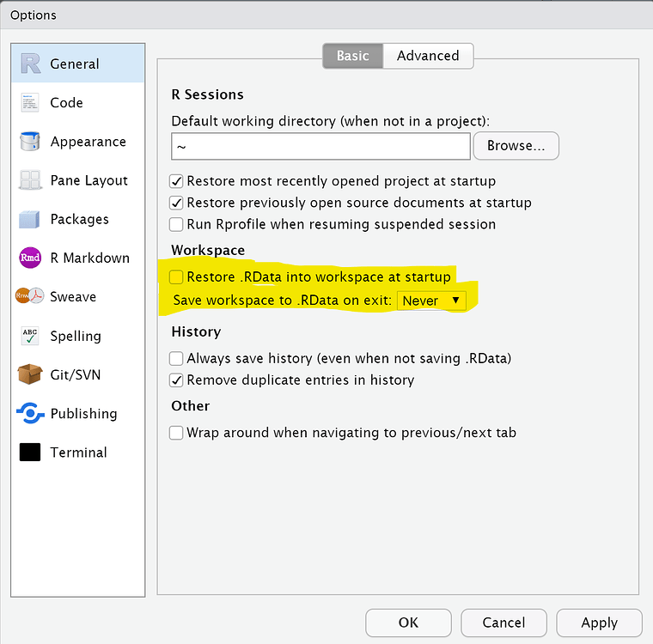653x644 pixels.
Task: Choose the Git/SVN label in sidebar
Action: [76, 374]
